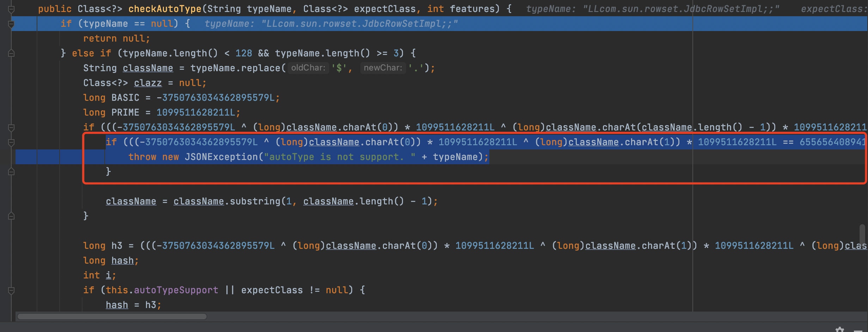Click the 'oldChar:' parameter hint
868x332 pixels.
(308, 68)
